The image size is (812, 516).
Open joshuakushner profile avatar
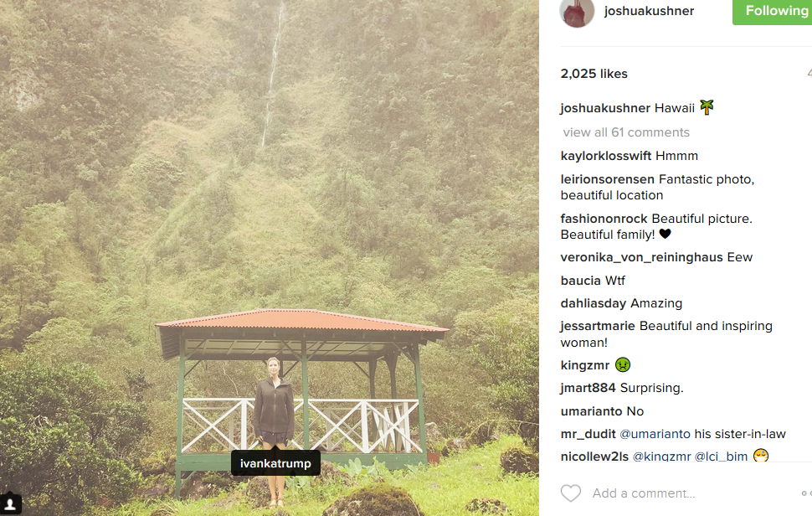[x=577, y=12]
